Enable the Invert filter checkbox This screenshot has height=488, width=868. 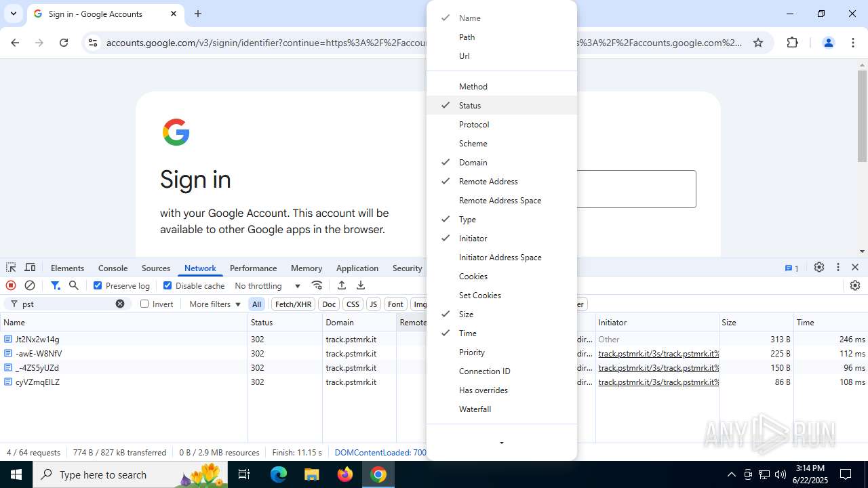pyautogui.click(x=144, y=304)
